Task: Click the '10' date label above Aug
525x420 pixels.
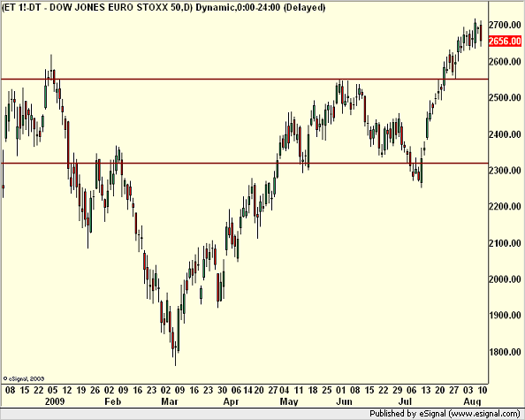Action: pos(483,390)
